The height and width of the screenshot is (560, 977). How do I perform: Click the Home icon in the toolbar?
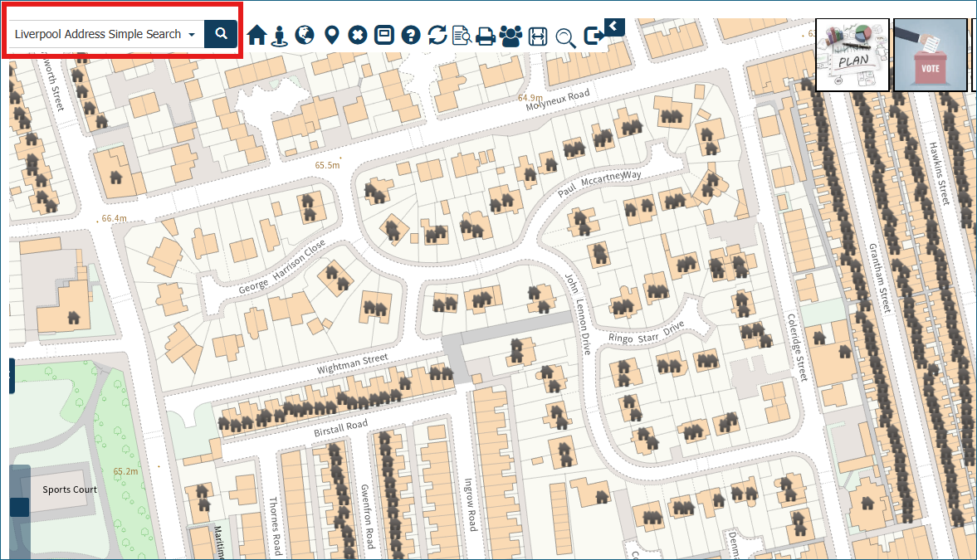[x=256, y=35]
